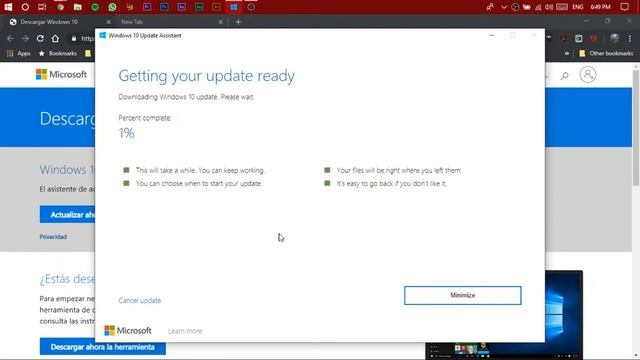The image size is (640, 360).
Task: Go back in Chrome
Action: click(10, 38)
